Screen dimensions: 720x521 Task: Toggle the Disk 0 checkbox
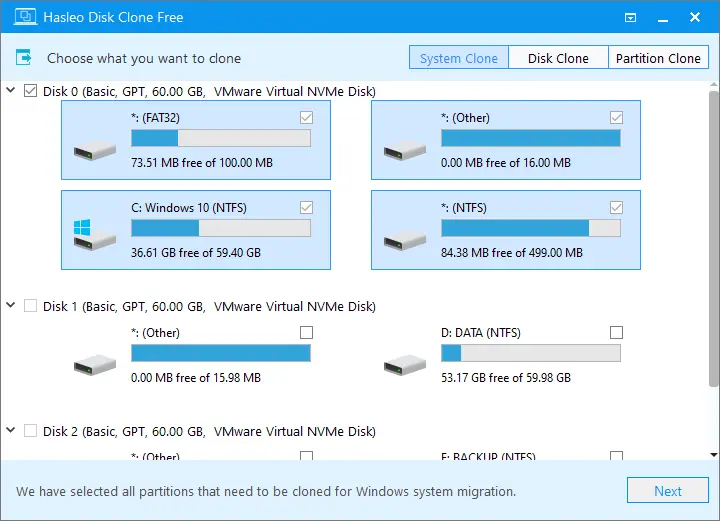[x=30, y=91]
